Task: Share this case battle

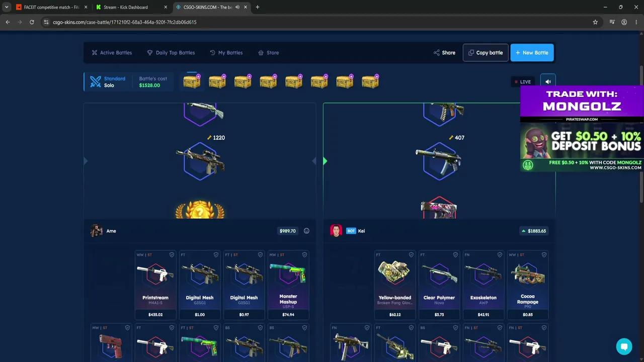Action: coord(444,53)
